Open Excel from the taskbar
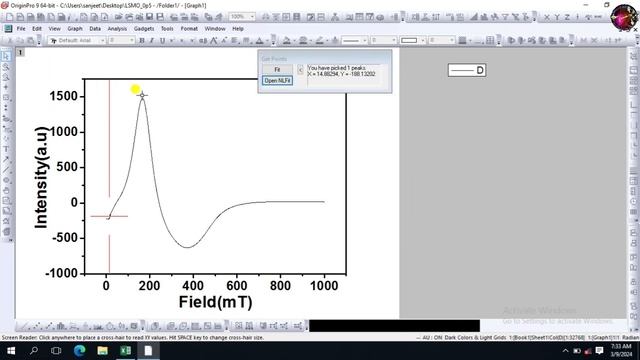This screenshot has width=640, height=360. pos(125,351)
